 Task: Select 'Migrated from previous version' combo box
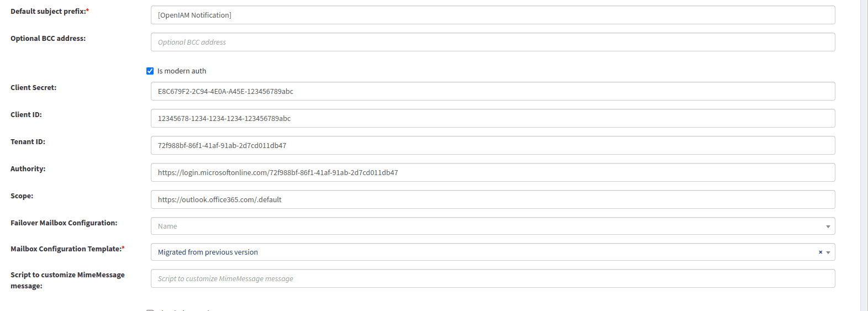[493, 252]
